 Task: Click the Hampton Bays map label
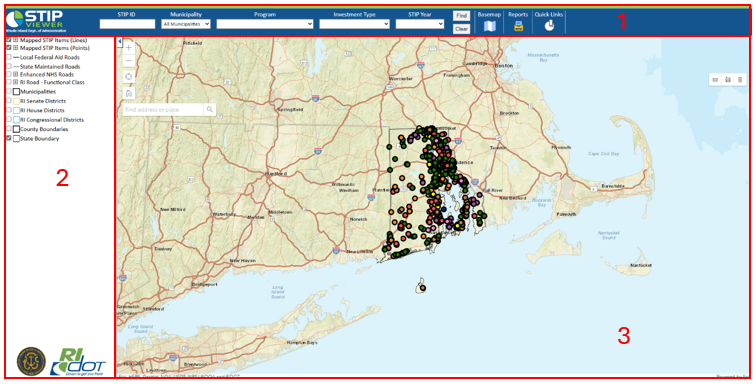pos(302,343)
